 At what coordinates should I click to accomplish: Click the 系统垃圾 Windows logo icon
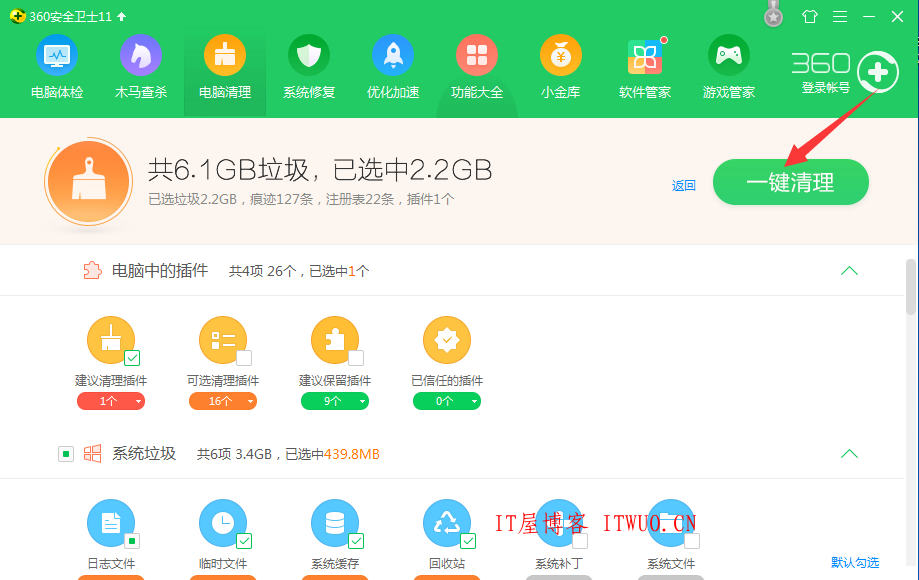92,453
